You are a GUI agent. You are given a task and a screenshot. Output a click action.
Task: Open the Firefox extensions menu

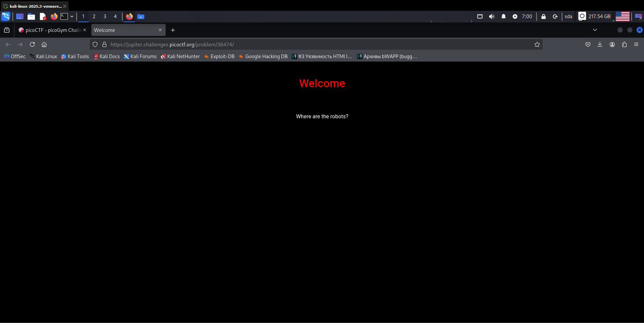pyautogui.click(x=624, y=44)
